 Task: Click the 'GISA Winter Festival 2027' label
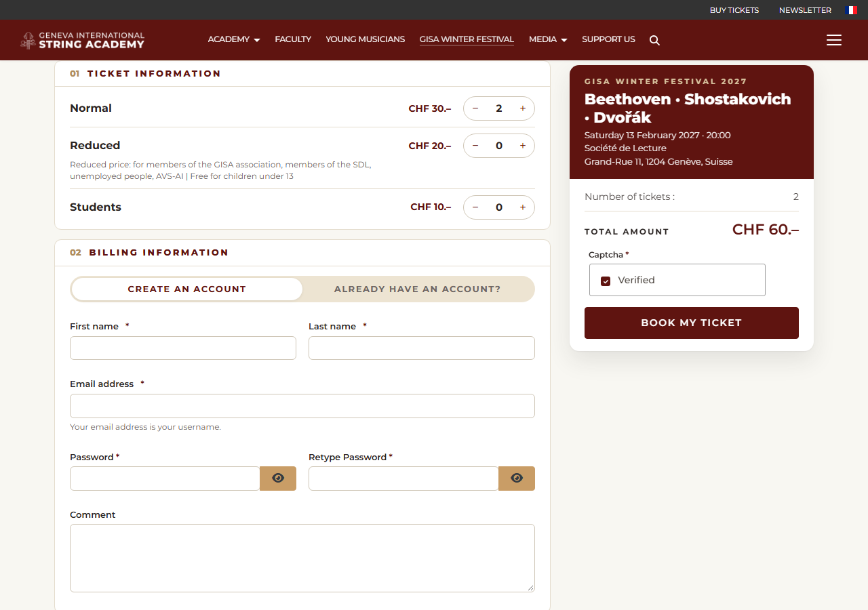click(666, 81)
